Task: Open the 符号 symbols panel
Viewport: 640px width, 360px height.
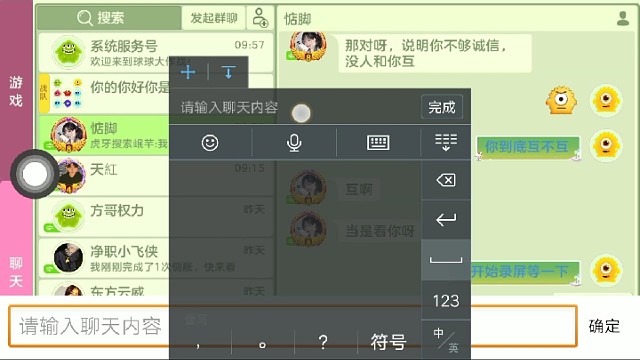Action: (x=389, y=342)
